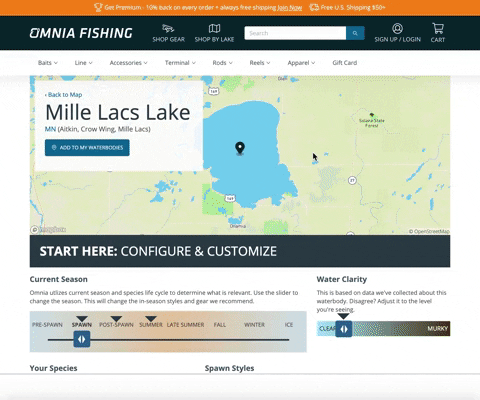Click the Spawn Styles heading
Screen dimensions: 480x400
(229, 368)
